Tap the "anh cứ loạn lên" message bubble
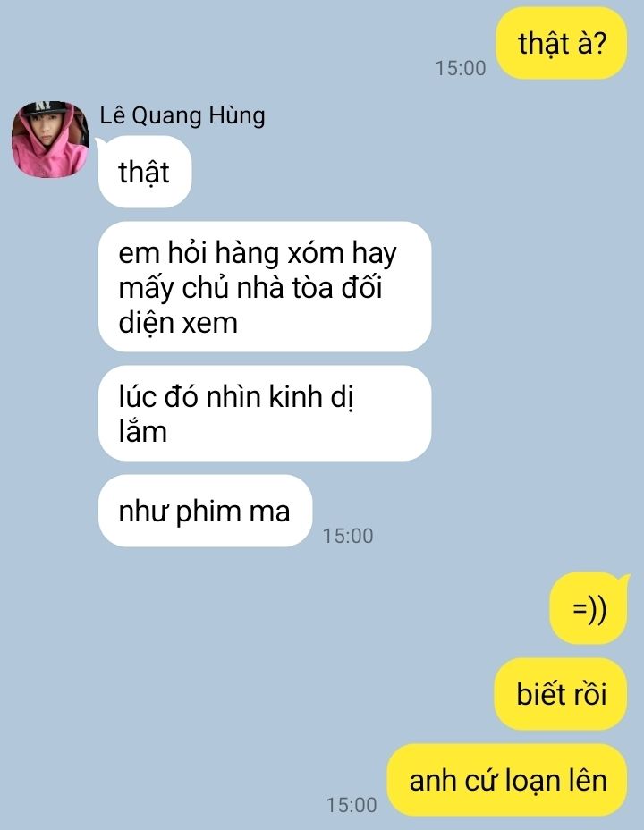The width and height of the screenshot is (644, 830). [x=507, y=780]
